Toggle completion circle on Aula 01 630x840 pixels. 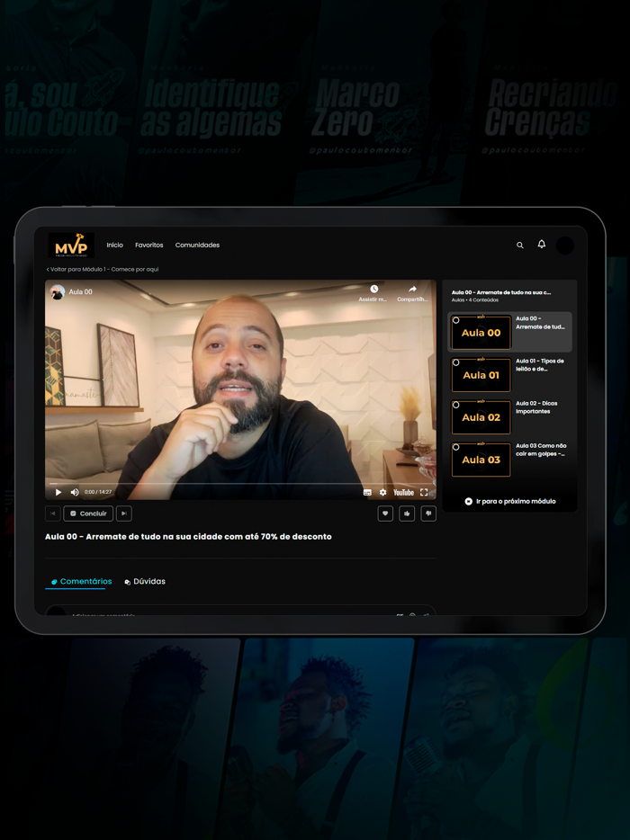click(455, 362)
